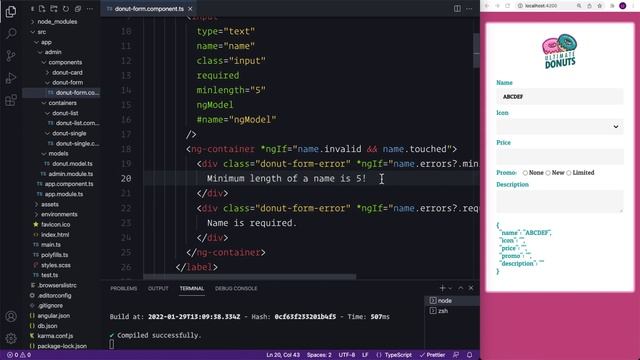Select the node terminal instance
Image resolution: width=640 pixels, height=360 pixels.
tap(452, 300)
